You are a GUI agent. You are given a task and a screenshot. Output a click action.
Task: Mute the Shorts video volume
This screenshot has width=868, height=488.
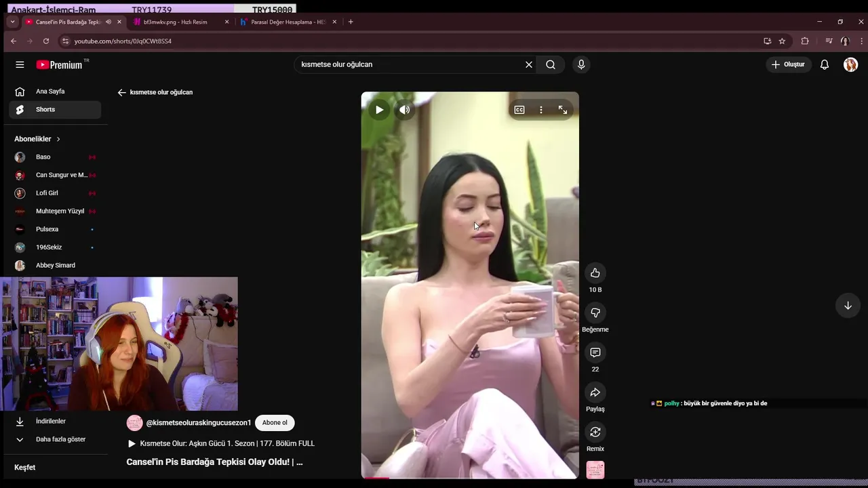click(x=404, y=110)
